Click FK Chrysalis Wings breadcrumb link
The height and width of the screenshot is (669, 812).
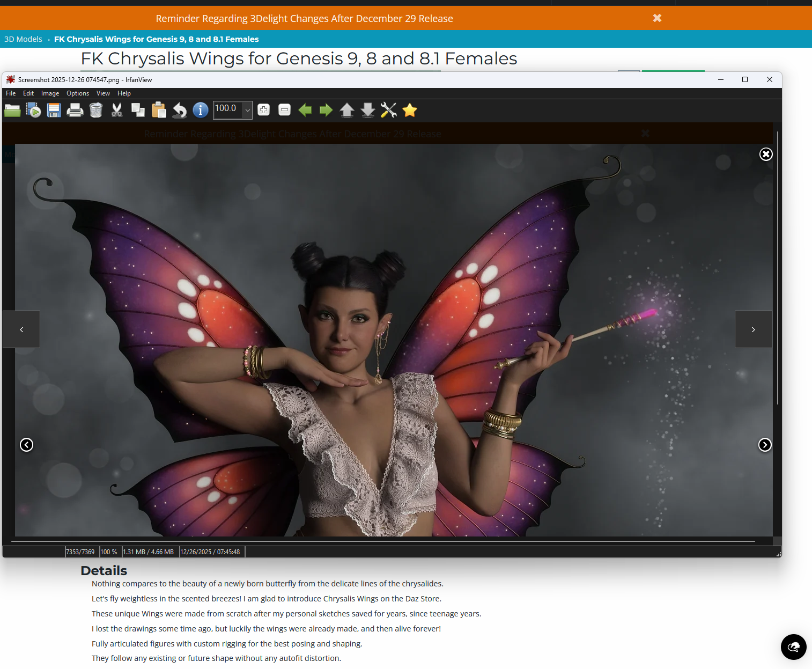(156, 39)
